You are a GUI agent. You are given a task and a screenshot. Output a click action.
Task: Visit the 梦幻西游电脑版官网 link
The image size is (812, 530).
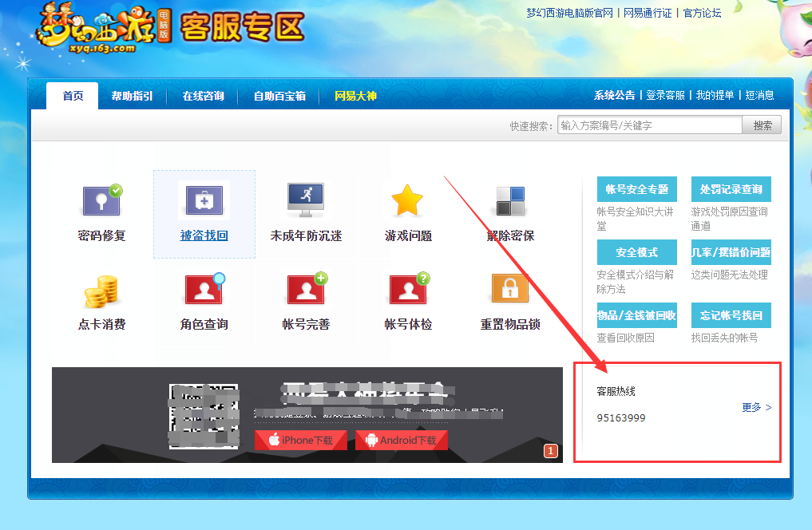click(x=569, y=13)
